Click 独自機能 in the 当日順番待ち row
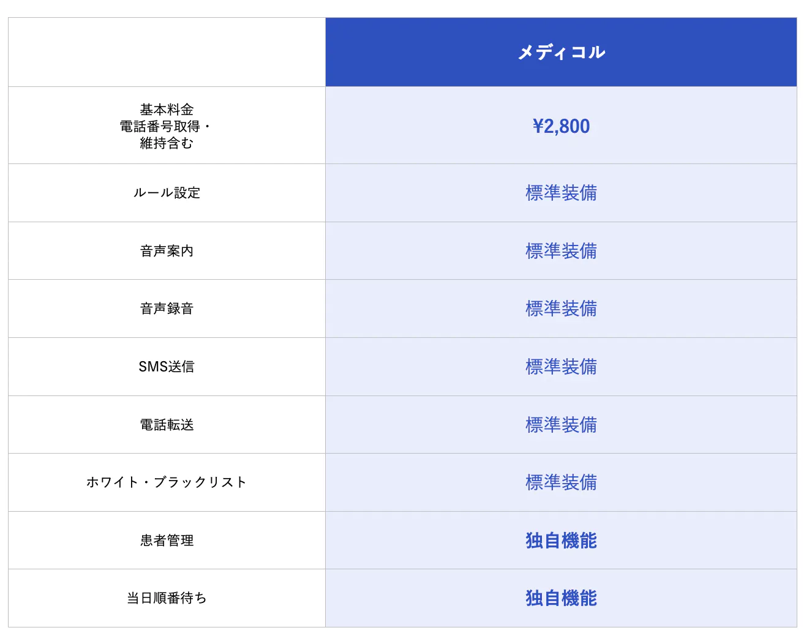This screenshot has height=644, width=812. 561,598
